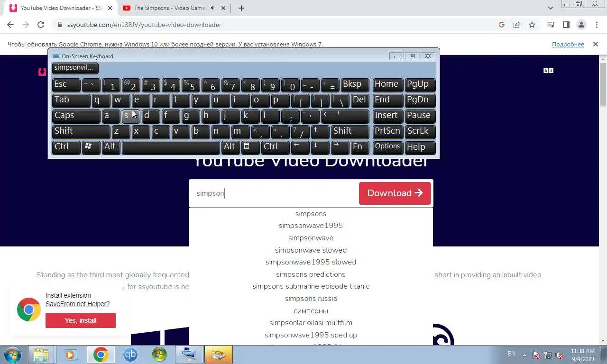Screen dimensions: 607x364
Task: Show hidden system tray icons arrow
Action: click(524, 355)
